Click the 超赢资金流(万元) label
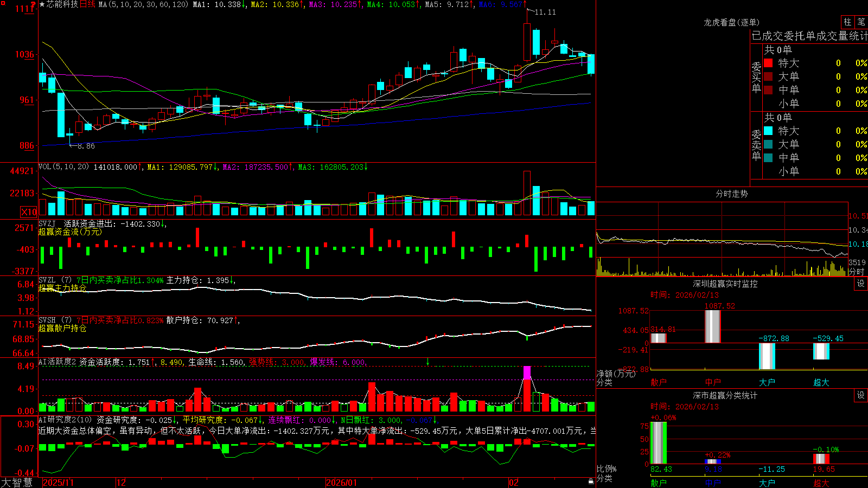868x488 pixels. tap(69, 232)
